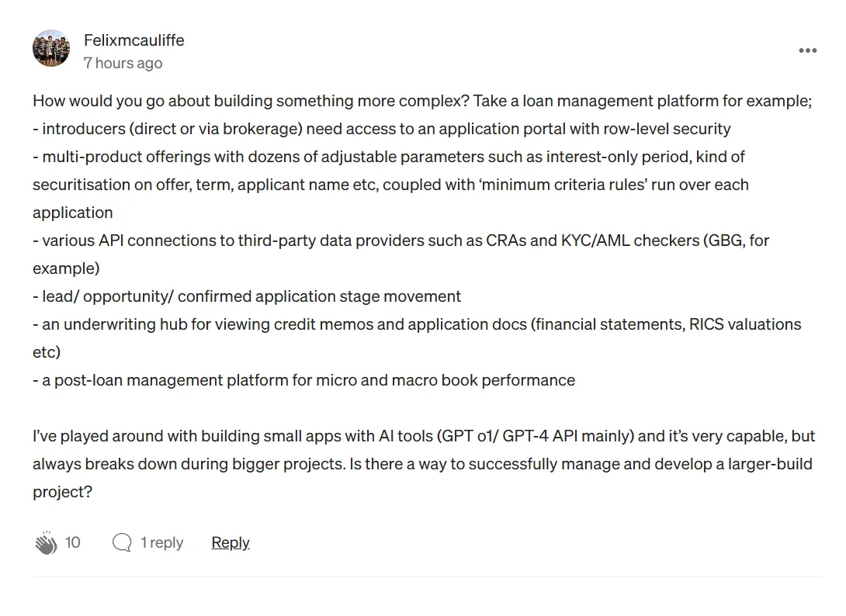Open the Felixmcauliffe username link
The image size is (846, 616).
[133, 40]
